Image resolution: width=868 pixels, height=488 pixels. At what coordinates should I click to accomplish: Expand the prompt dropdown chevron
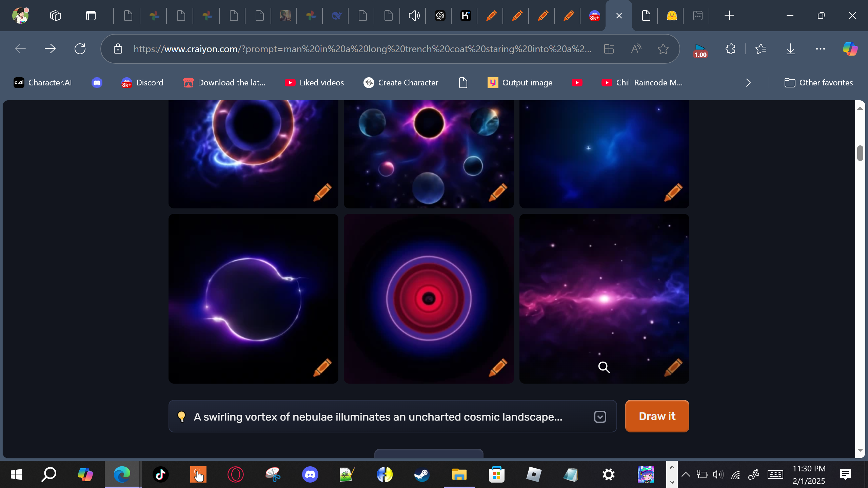click(x=600, y=416)
